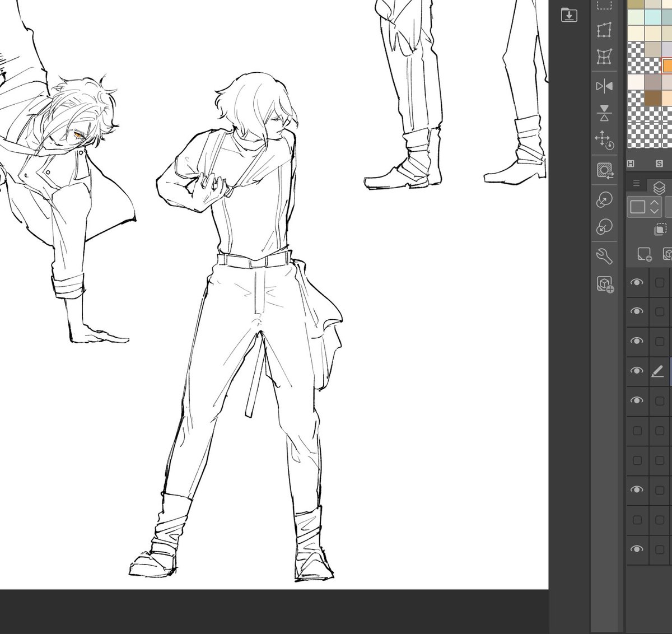Hide the layer with the pen icon
This screenshot has height=634, width=672.
click(637, 371)
